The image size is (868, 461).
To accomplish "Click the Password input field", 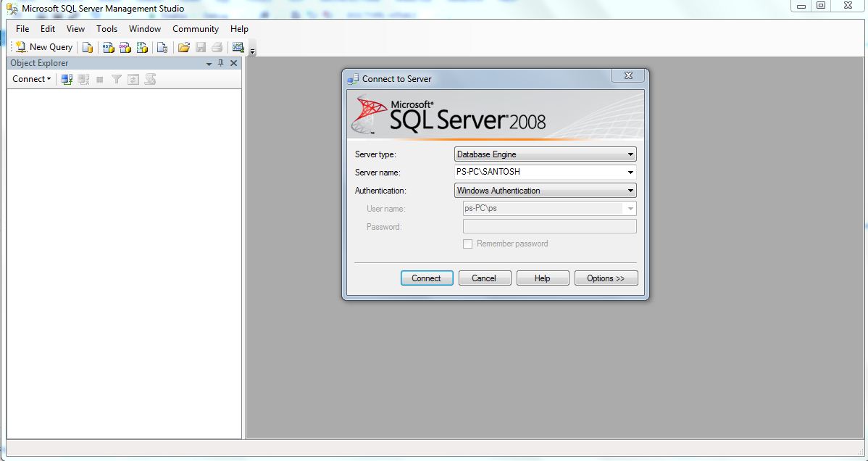I will tap(550, 226).
